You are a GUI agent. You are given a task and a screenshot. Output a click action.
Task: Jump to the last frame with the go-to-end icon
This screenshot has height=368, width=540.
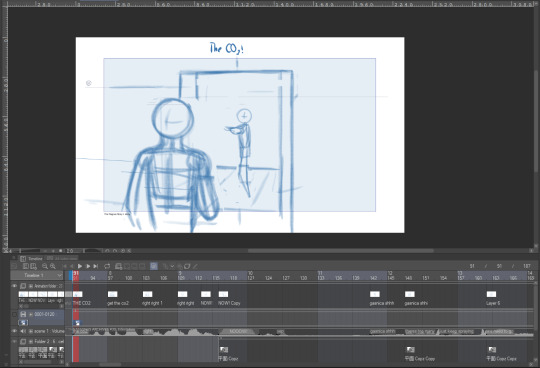coord(96,266)
